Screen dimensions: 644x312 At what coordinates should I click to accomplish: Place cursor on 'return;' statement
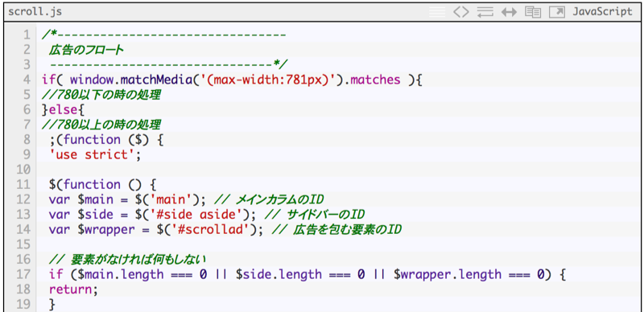tap(74, 289)
